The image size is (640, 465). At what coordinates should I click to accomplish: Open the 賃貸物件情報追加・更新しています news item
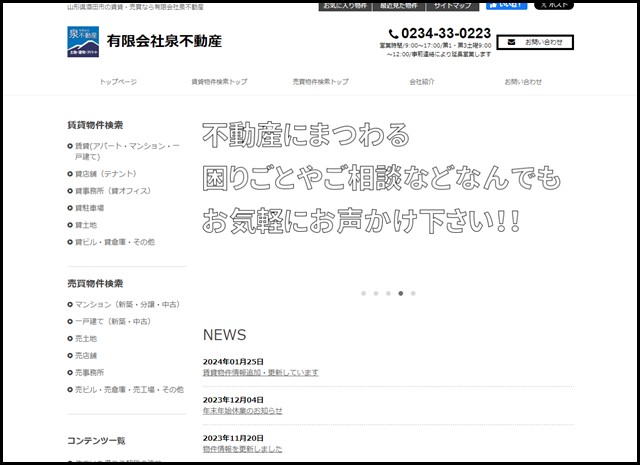pyautogui.click(x=260, y=372)
